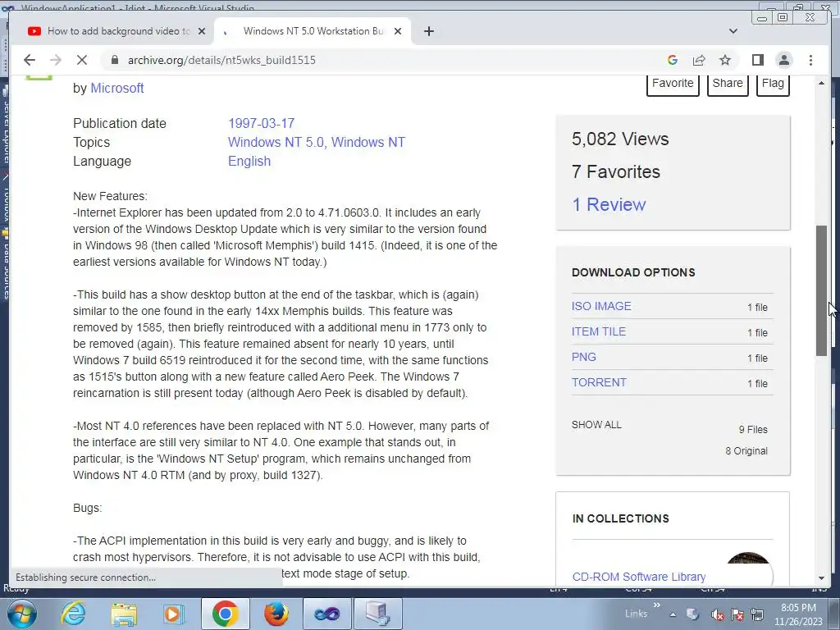Go back using the browser back arrow
This screenshot has height=630, width=840.
(x=30, y=60)
